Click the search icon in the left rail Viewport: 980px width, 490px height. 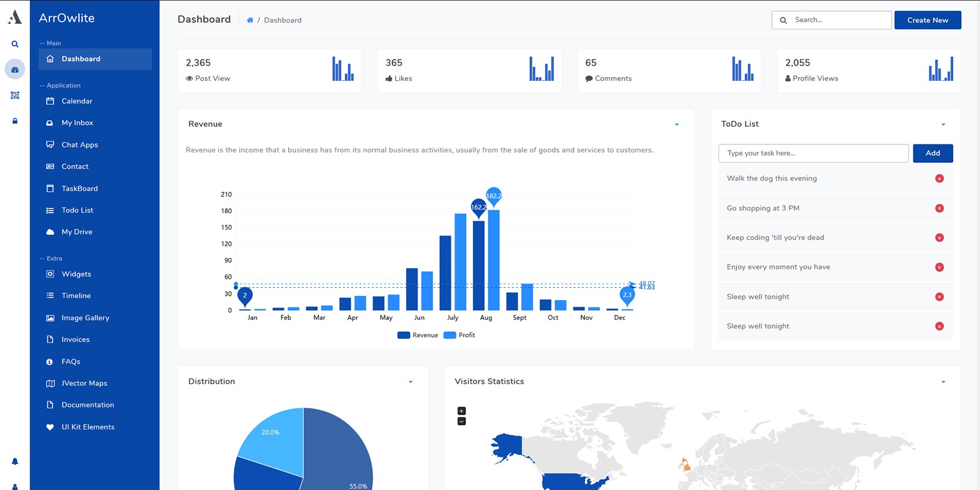click(x=15, y=44)
